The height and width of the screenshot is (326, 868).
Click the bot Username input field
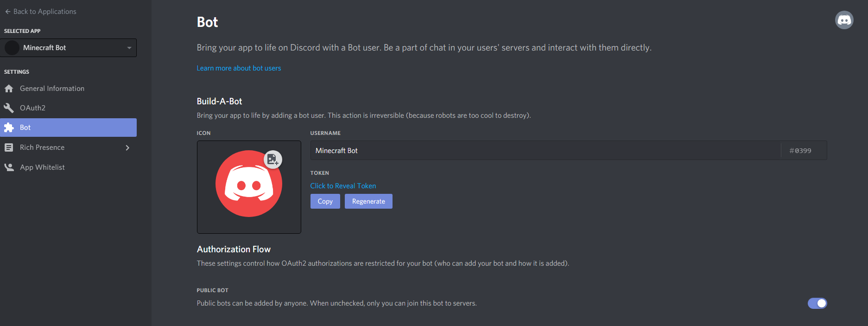click(x=545, y=151)
